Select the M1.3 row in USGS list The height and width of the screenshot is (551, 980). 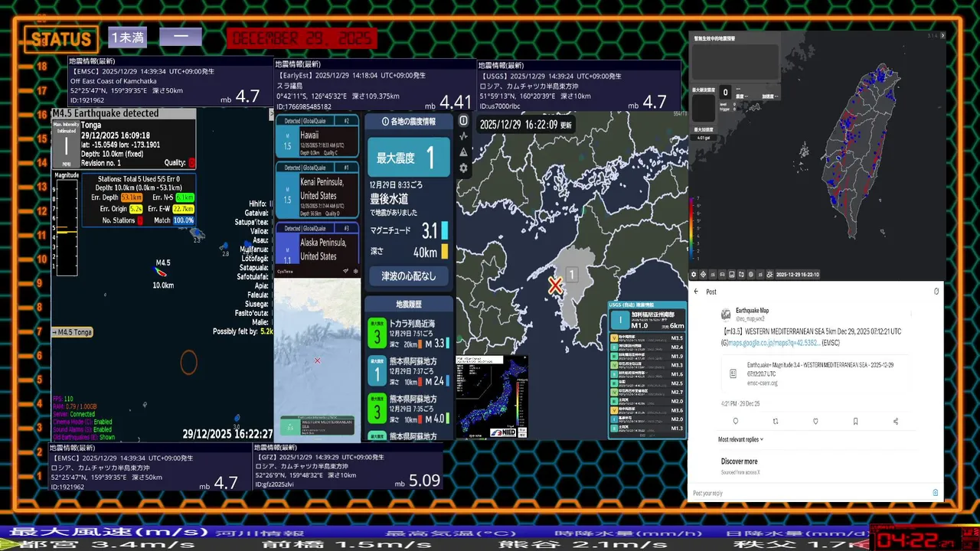click(646, 429)
